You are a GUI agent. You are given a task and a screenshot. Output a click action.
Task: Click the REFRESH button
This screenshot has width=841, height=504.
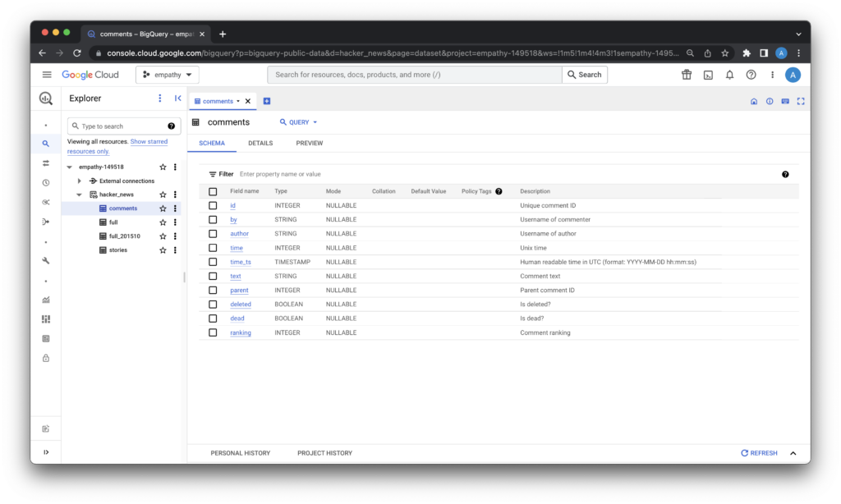point(759,453)
